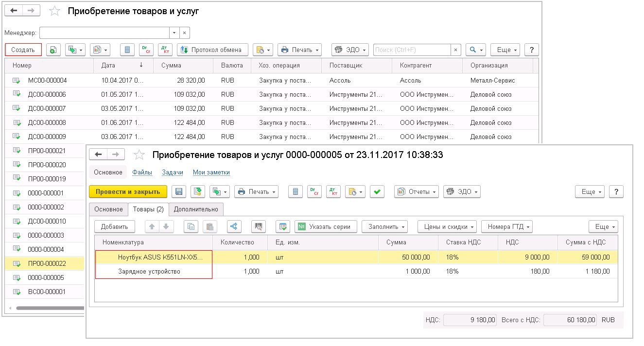Select the list row ПР00-000022

45,264
